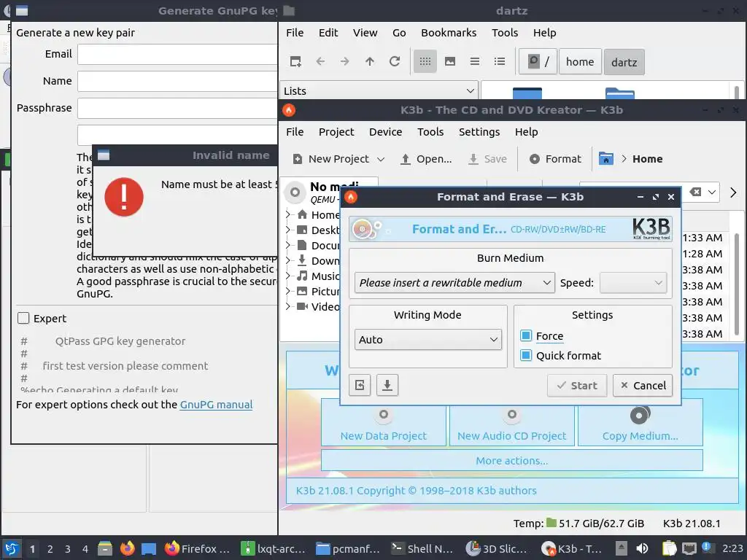This screenshot has width=747, height=560.
Task: Reload the folder in the dartz file manager
Action: tap(395, 61)
